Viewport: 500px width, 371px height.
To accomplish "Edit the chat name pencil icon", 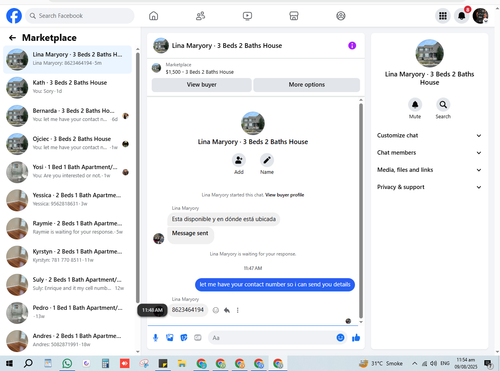I will click(267, 160).
